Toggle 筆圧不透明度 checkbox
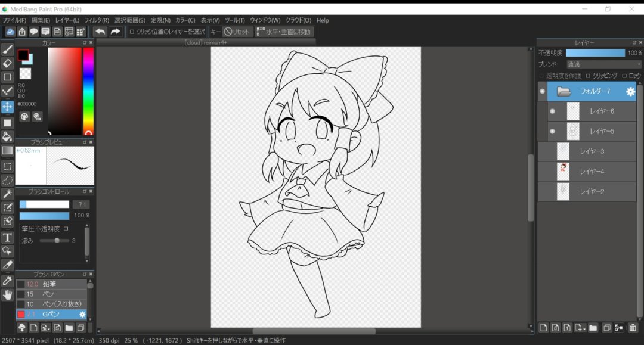 [x=66, y=228]
